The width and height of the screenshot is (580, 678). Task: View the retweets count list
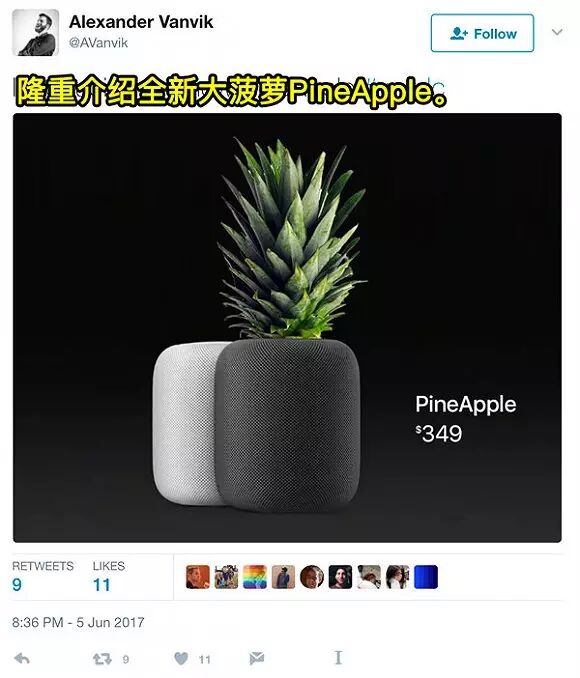pos(42,576)
